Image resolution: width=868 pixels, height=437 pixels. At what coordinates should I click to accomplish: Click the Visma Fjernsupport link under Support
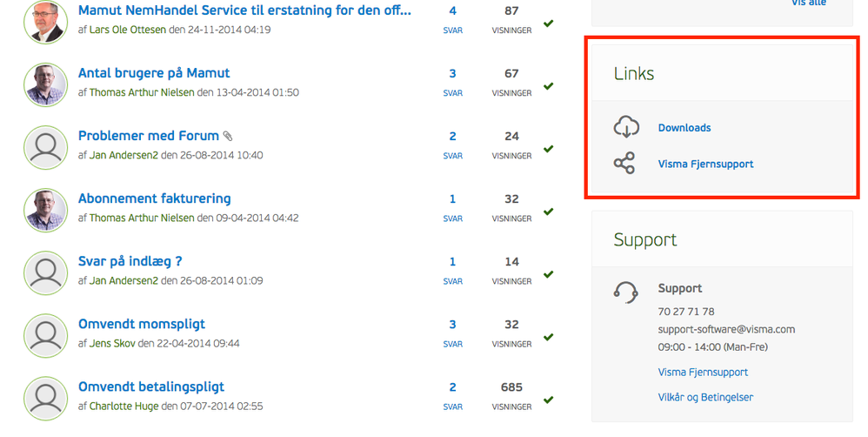tap(703, 372)
